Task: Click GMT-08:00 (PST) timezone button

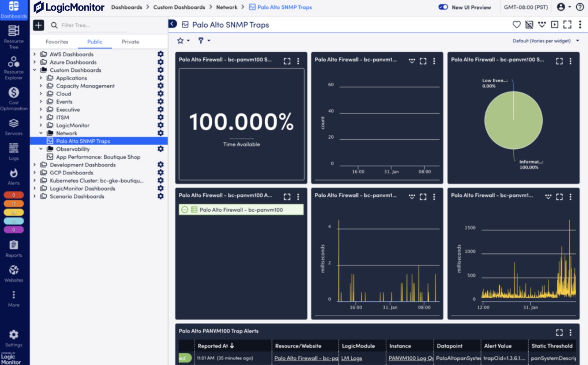Action: point(526,7)
